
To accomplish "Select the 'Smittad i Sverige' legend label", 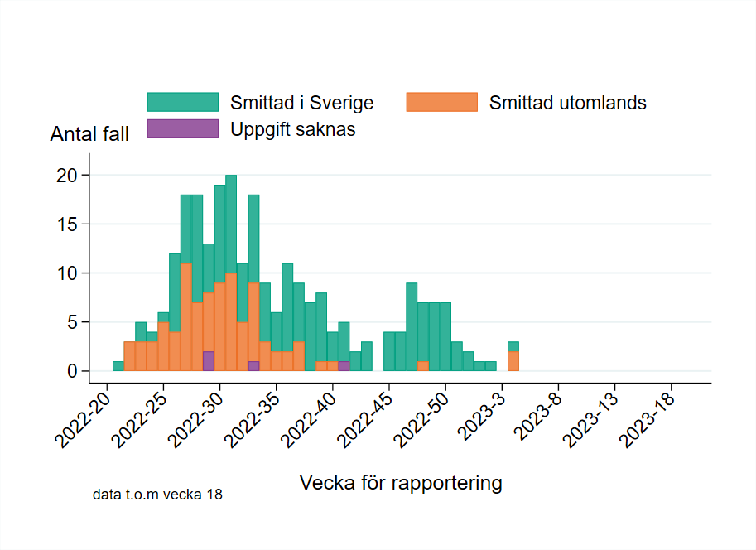I will click(301, 103).
